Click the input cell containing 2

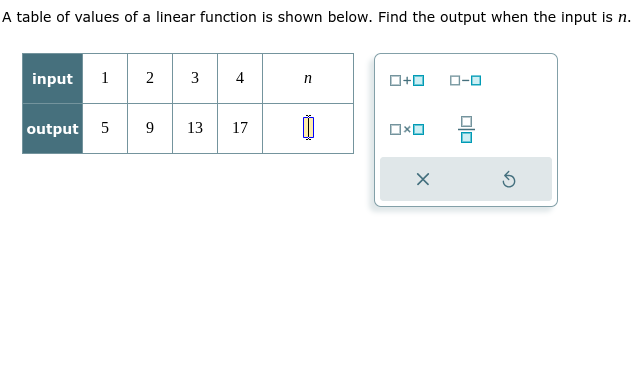(150, 78)
